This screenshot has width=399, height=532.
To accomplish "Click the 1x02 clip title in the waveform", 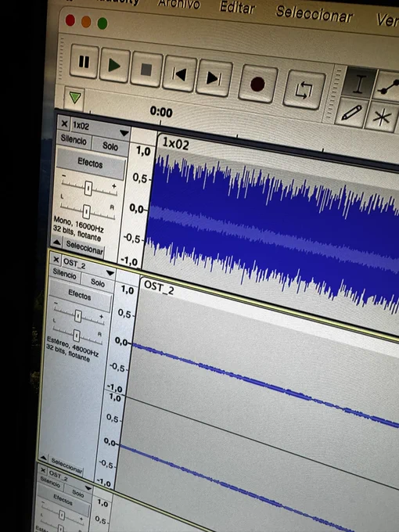I will click(x=175, y=144).
